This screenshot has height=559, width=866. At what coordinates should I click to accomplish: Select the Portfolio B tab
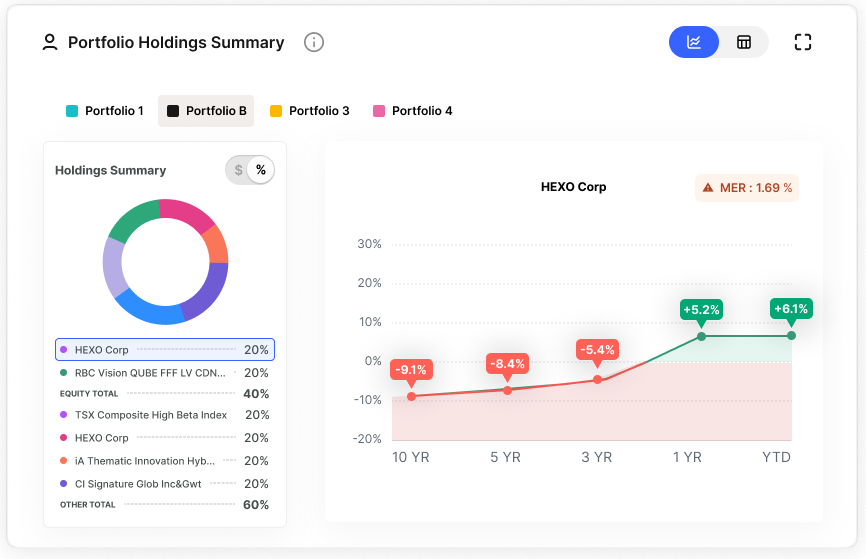click(206, 111)
